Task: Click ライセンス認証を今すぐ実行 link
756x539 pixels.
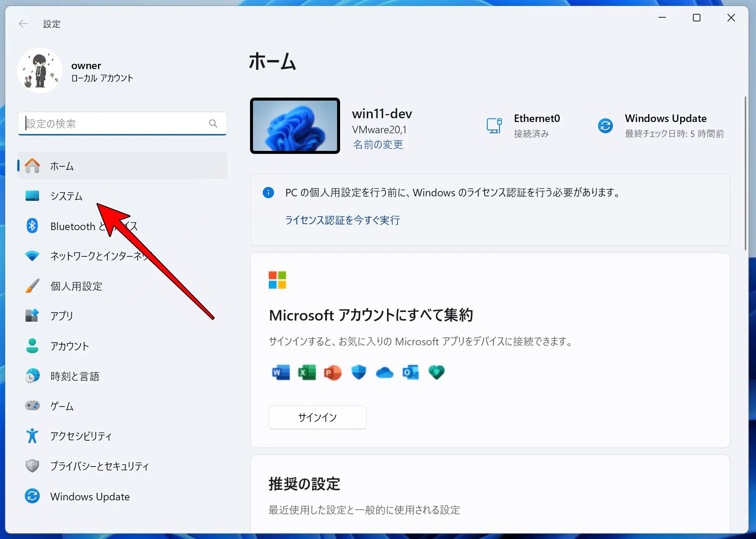Action: click(342, 220)
